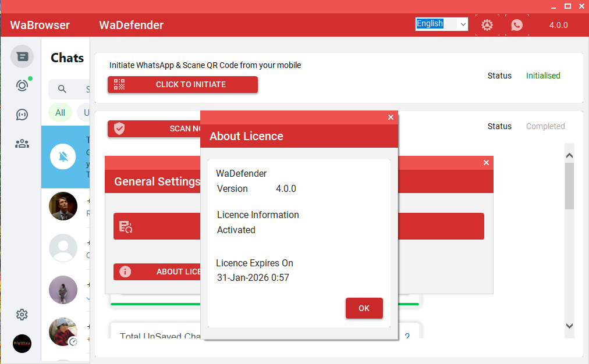The width and height of the screenshot is (589, 364).
Task: Click scrollbar down arrow in scan results
Action: pos(569,326)
